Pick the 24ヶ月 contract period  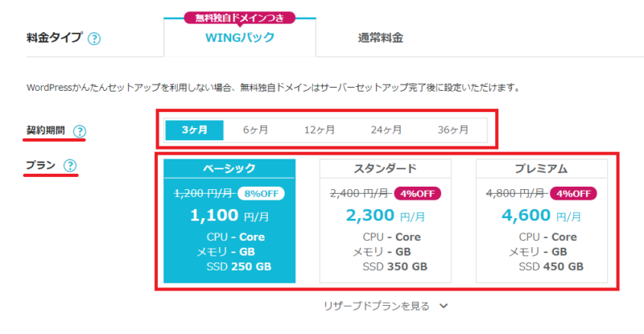pos(386,130)
